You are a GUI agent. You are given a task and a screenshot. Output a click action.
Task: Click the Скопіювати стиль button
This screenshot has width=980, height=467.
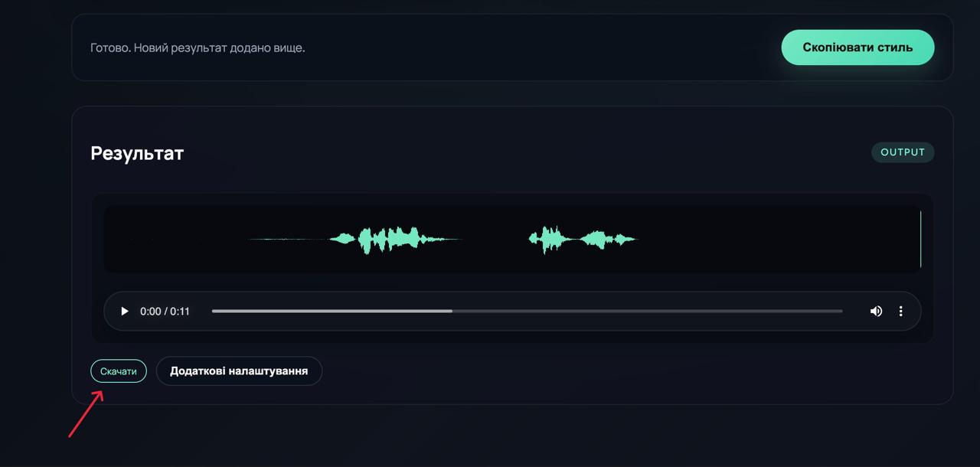click(857, 47)
